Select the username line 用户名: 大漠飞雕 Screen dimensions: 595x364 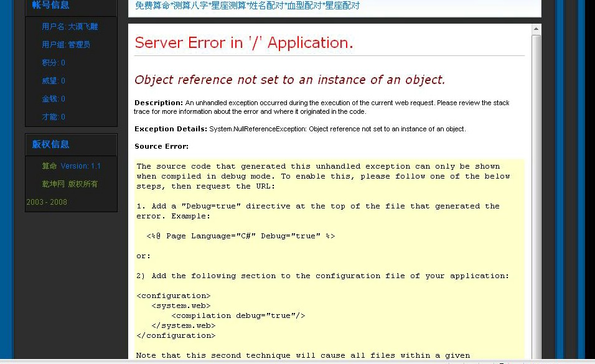pos(70,27)
